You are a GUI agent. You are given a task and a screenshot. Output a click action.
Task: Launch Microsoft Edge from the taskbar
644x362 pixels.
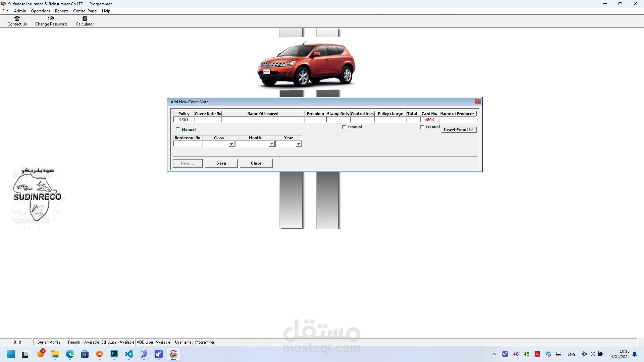point(70,354)
